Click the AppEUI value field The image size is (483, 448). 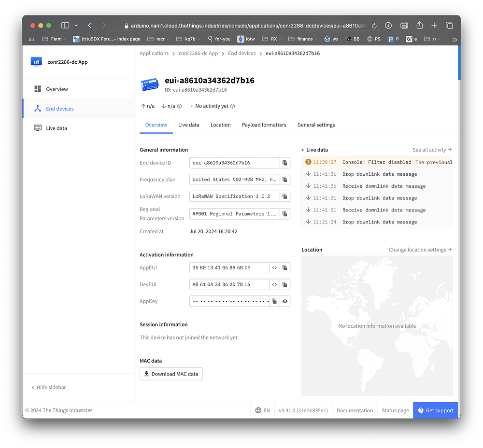(229, 267)
